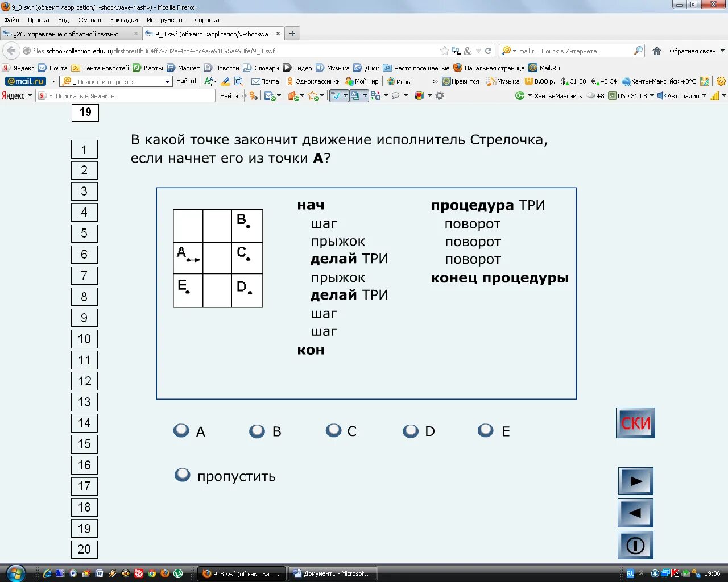The image size is (728, 582).
Task: Open the Журнал menu
Action: coord(89,20)
